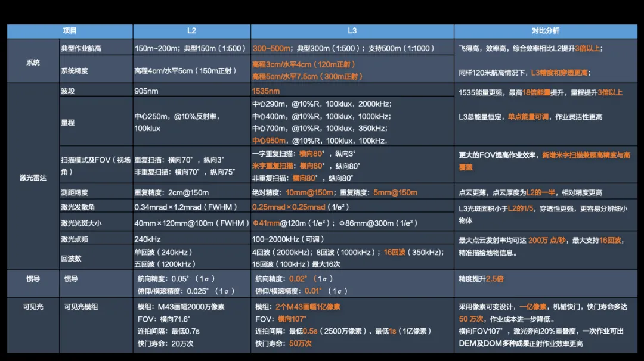Select the '激光雷达' category cell

pyautogui.click(x=33, y=178)
